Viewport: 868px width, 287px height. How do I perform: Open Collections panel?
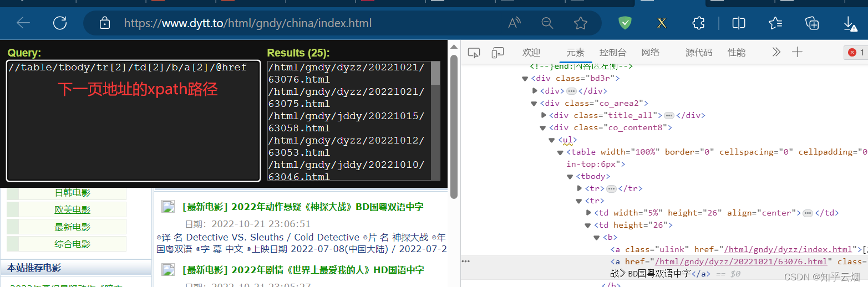pyautogui.click(x=812, y=23)
